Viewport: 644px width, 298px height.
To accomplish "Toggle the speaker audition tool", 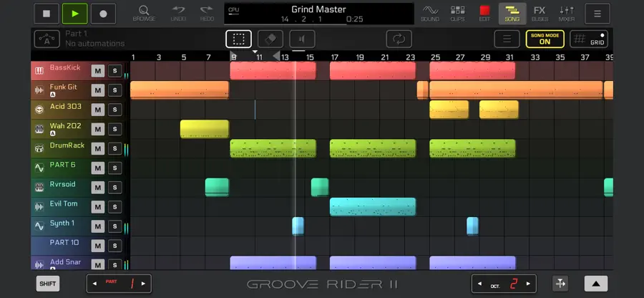I will [x=302, y=39].
